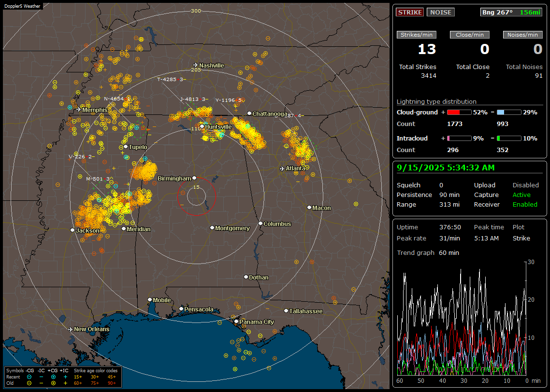Screen dimensions: 550x392
Task: Click the strikes per minute value 13
Action: point(427,49)
